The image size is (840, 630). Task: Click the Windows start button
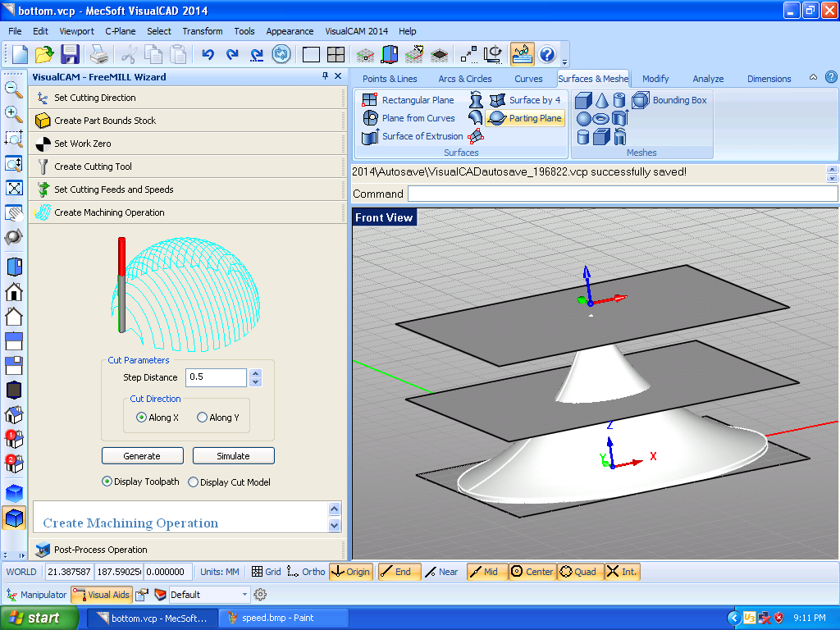point(39,619)
